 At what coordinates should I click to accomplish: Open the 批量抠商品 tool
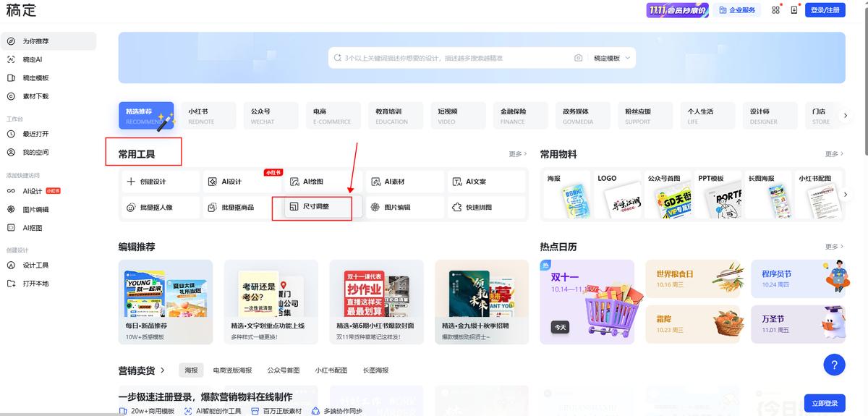point(242,207)
